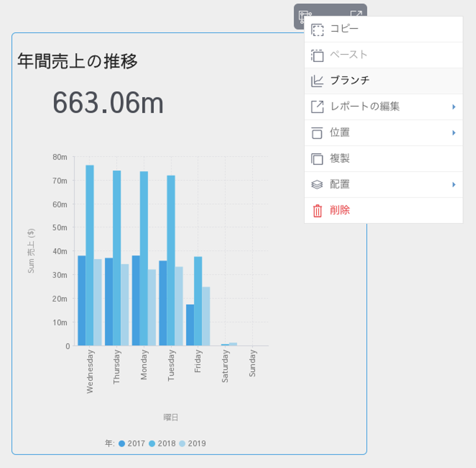Click the widget menu icon in gray toolbar
Screen dimensions: 476x468
[x=305, y=16]
